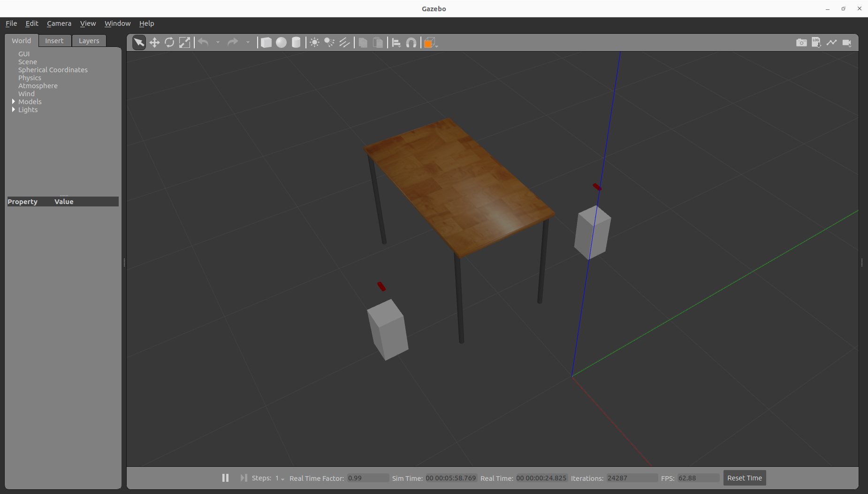Add a spot light
The image size is (868, 494).
329,43
